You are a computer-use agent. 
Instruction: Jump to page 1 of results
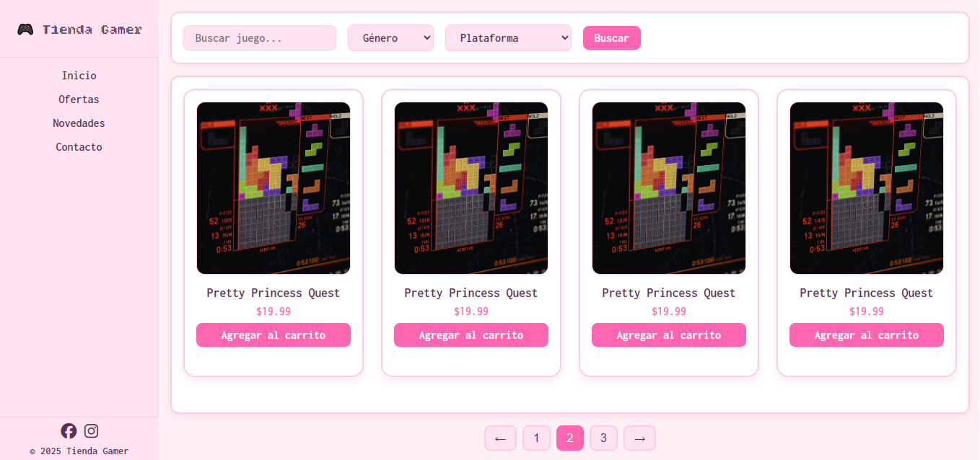536,438
